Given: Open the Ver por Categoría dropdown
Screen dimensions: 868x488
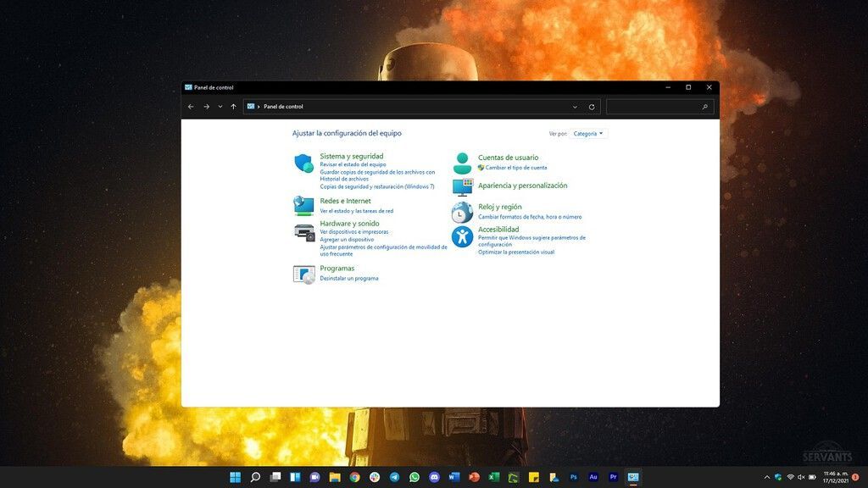Looking at the screenshot, I should pyautogui.click(x=588, y=134).
